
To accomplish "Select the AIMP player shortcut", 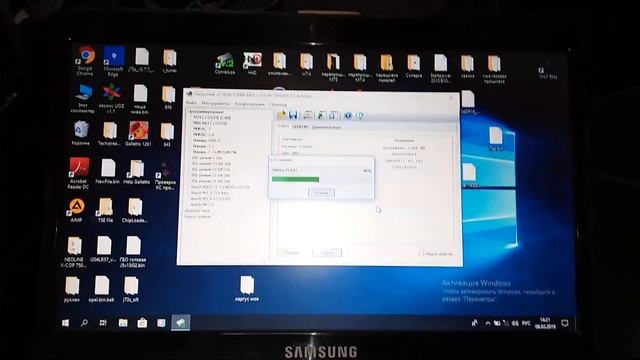I will (x=76, y=210).
